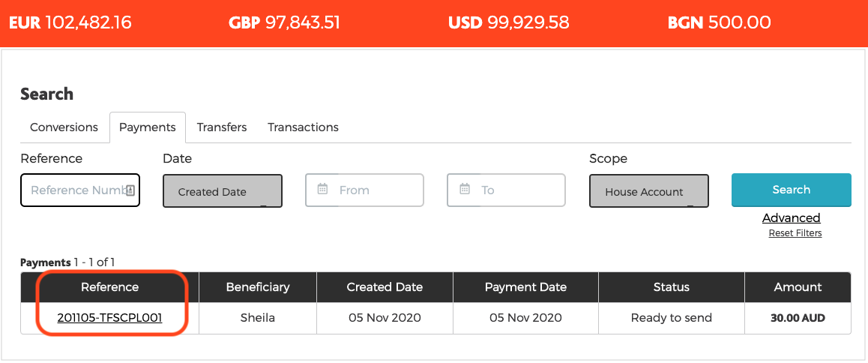Image resolution: width=868 pixels, height=363 pixels.
Task: Click the contact card icon in Reference field
Action: 130,190
